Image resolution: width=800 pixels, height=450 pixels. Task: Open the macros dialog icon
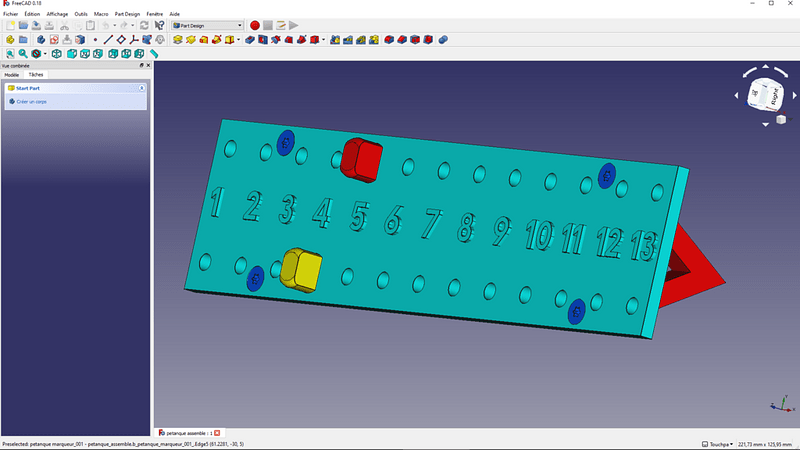(x=281, y=26)
